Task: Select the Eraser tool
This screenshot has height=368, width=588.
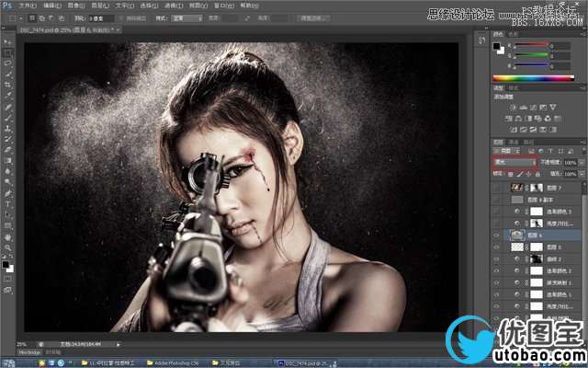Action: [8, 150]
